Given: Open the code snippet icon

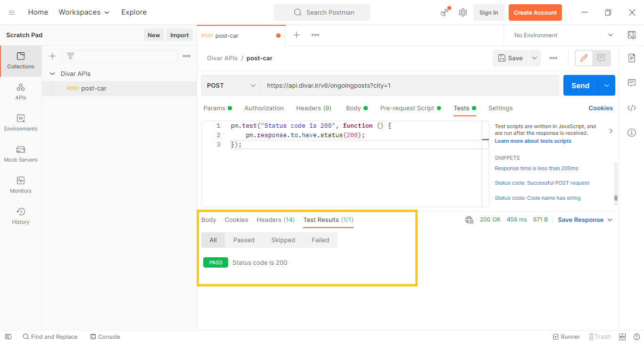Looking at the screenshot, I should click(632, 108).
